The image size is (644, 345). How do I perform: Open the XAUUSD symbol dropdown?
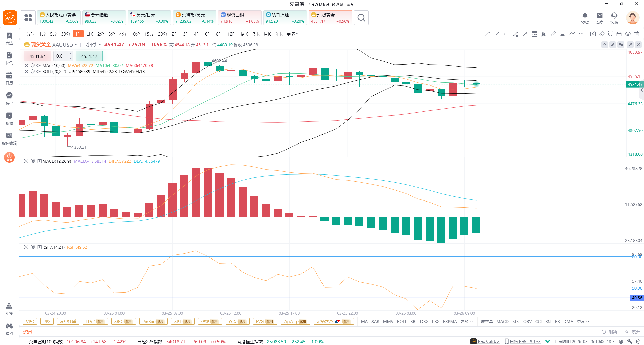76,45
